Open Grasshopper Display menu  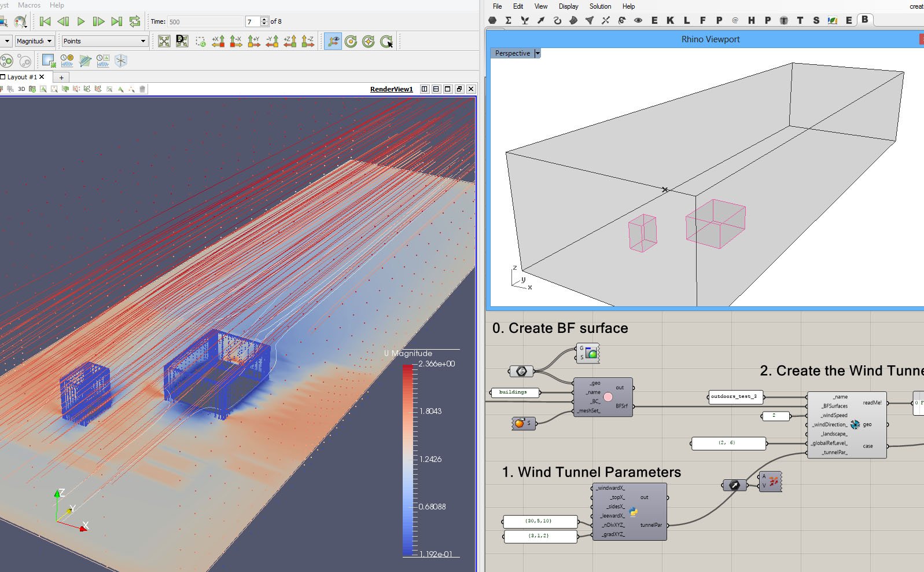[x=568, y=6]
